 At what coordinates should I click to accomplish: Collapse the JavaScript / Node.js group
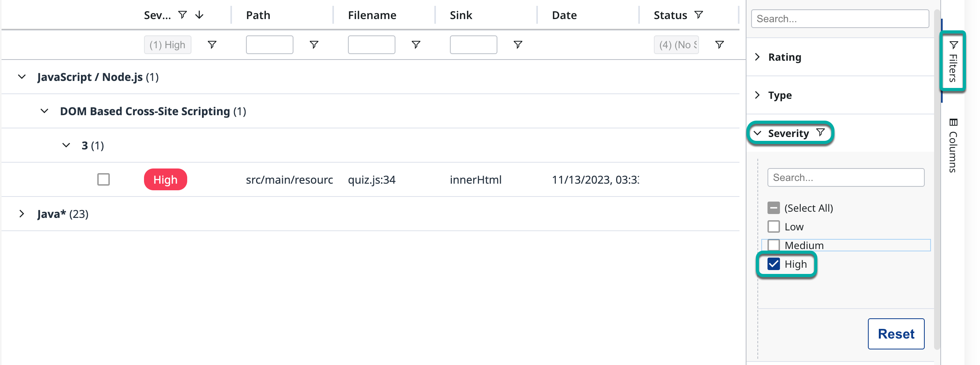tap(22, 77)
